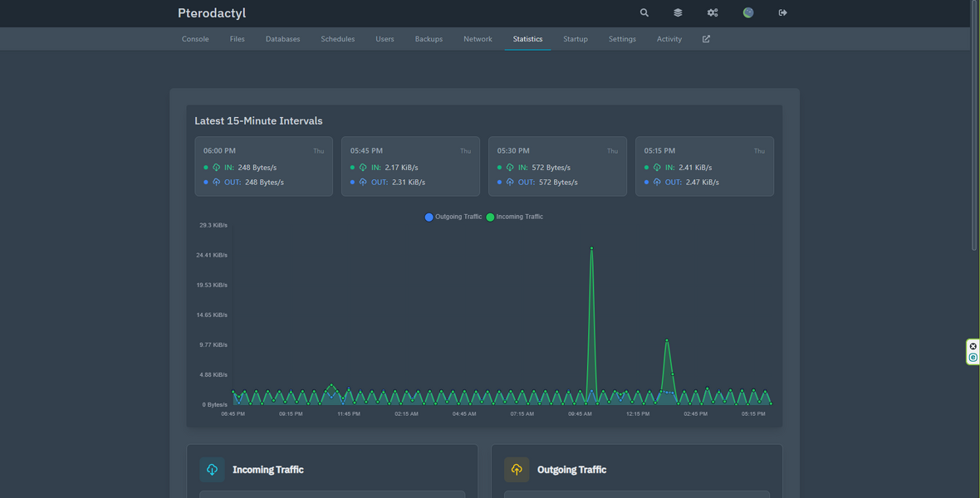Click the "24.41 KiB/s" axis label
This screenshot has height=498, width=980.
tap(212, 255)
